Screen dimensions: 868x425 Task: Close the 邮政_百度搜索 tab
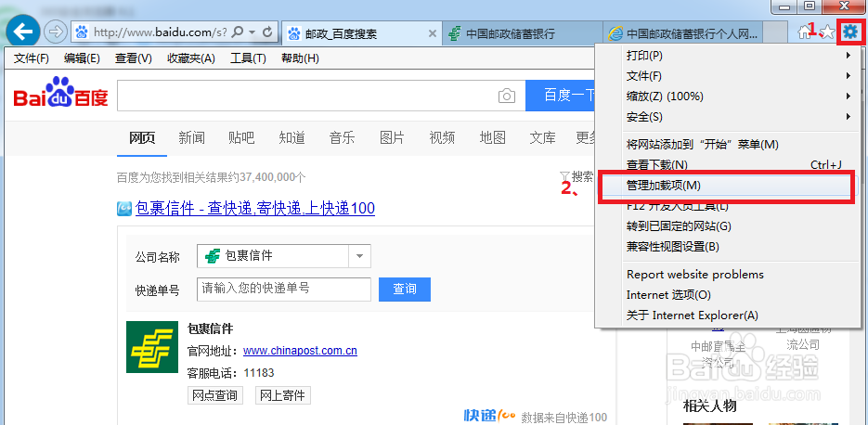click(x=433, y=33)
